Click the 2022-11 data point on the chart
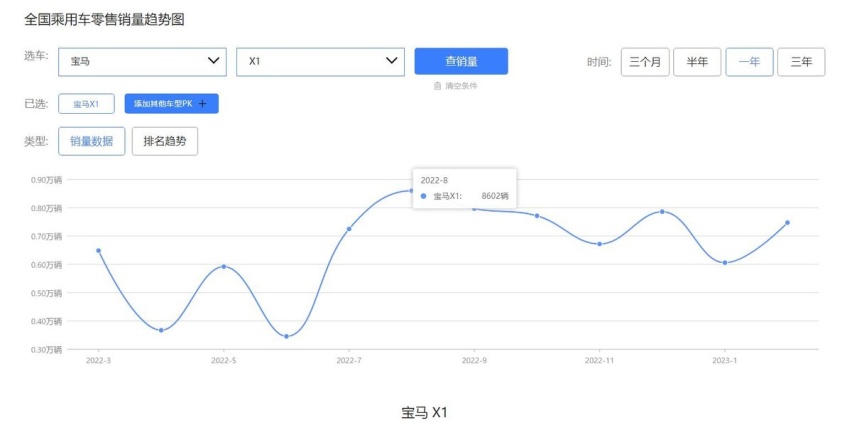This screenshot has width=852, height=430. [599, 244]
